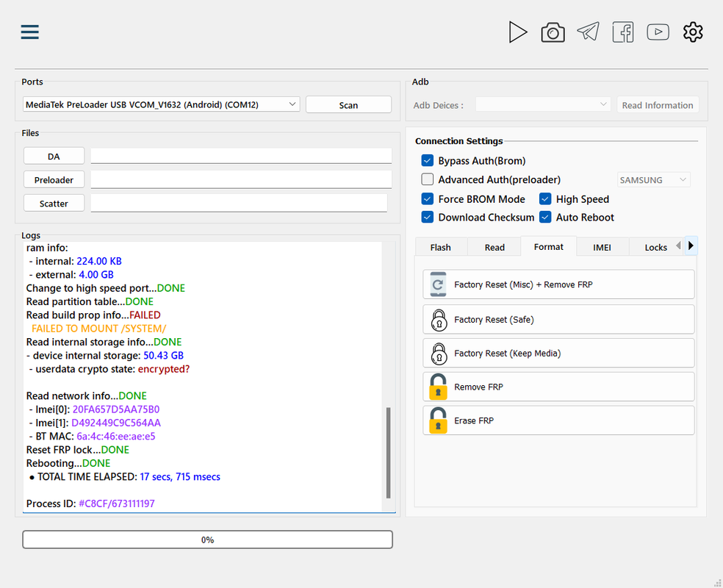723x588 pixels.
Task: Click the Remove FRP padlock icon
Action: point(438,387)
